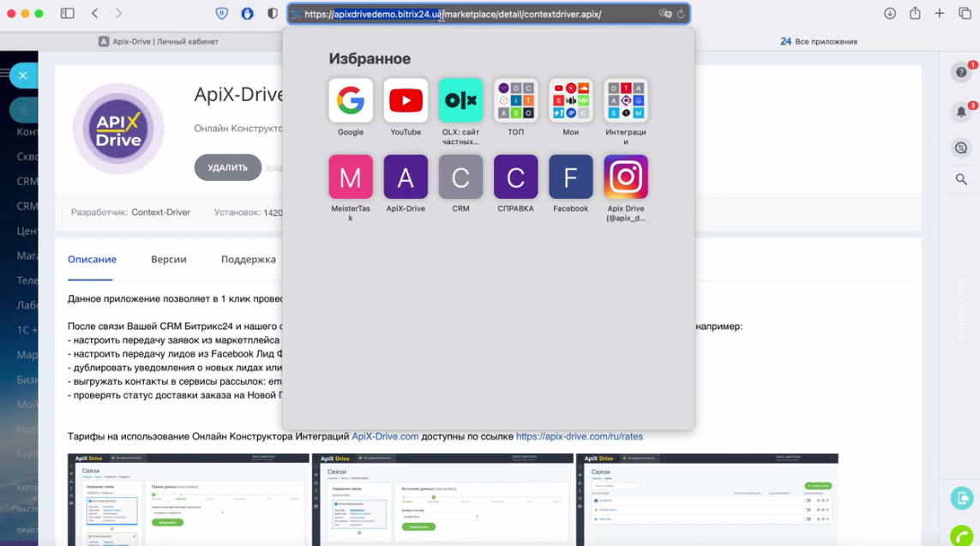
Task: Switch to the Apix-Drive Личный кабинет tab
Action: pyautogui.click(x=159, y=41)
